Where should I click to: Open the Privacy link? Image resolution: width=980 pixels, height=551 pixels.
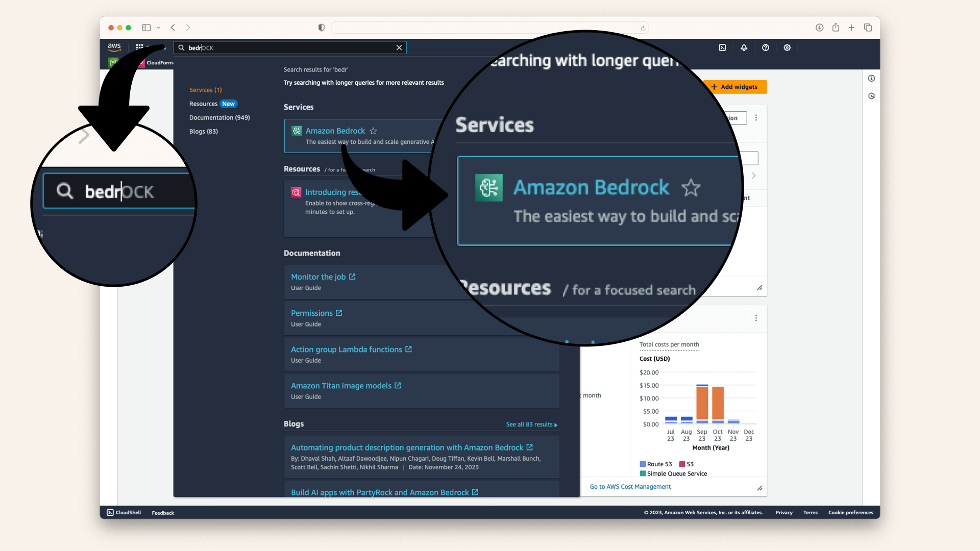pyautogui.click(x=784, y=513)
